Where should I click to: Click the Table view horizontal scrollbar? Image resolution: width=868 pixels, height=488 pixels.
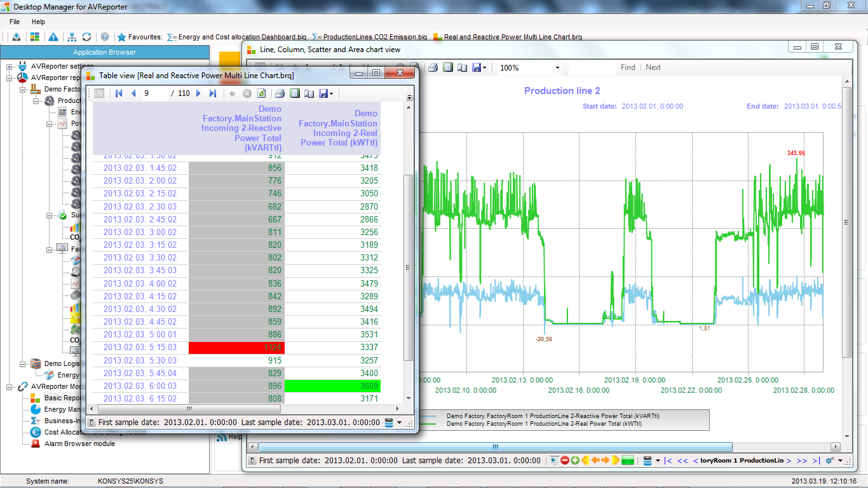click(x=188, y=409)
